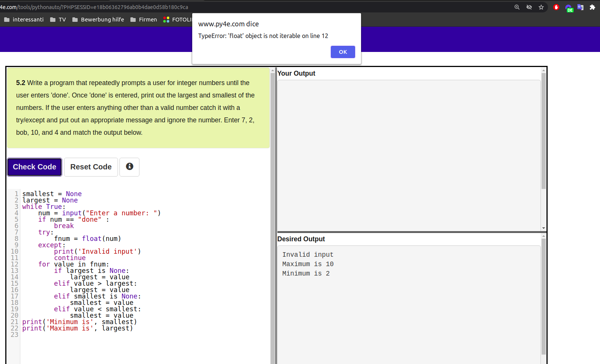Click the error message text in dialog

pyautogui.click(x=263, y=36)
